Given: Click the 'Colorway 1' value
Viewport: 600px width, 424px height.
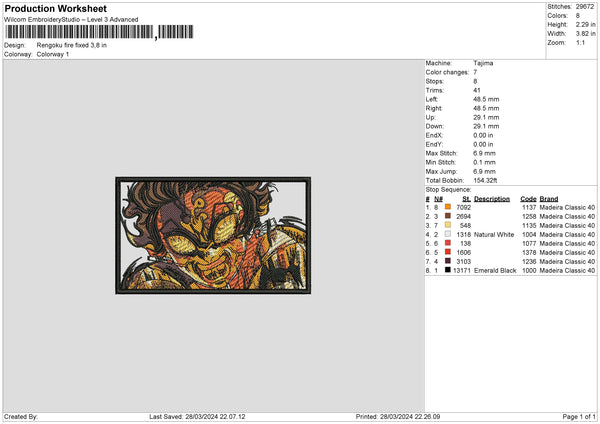Looking at the screenshot, I should [53, 54].
